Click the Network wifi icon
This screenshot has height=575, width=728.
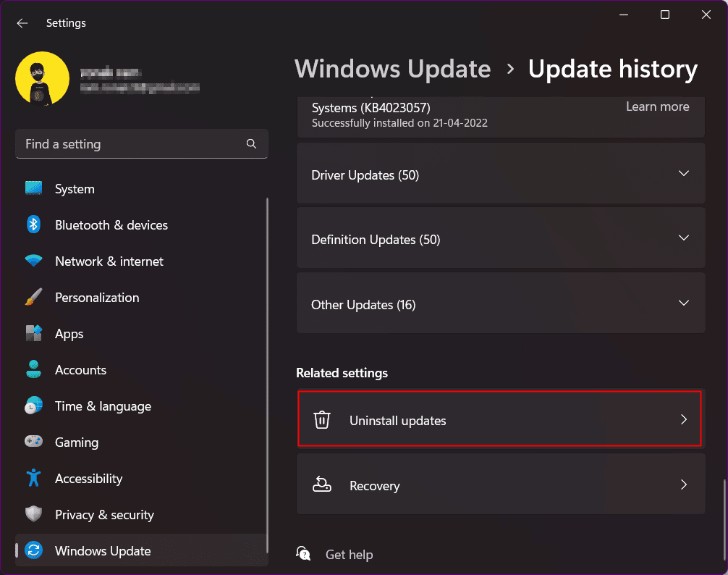[x=33, y=261]
